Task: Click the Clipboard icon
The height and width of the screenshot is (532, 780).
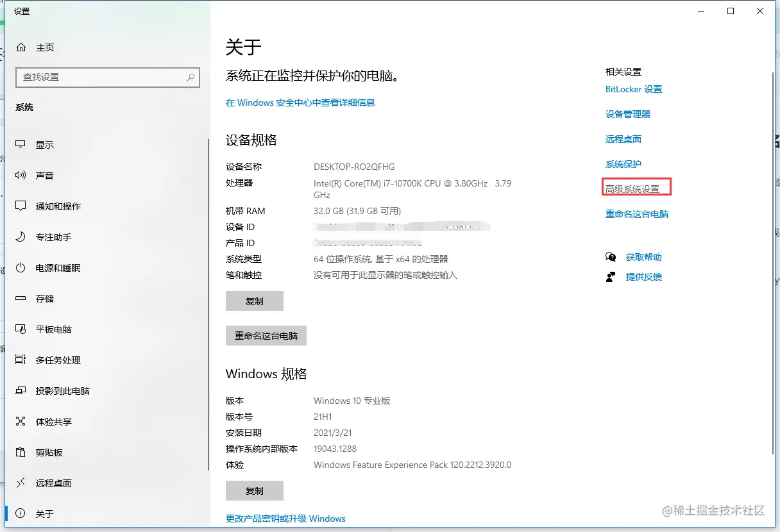Action: pos(21,453)
